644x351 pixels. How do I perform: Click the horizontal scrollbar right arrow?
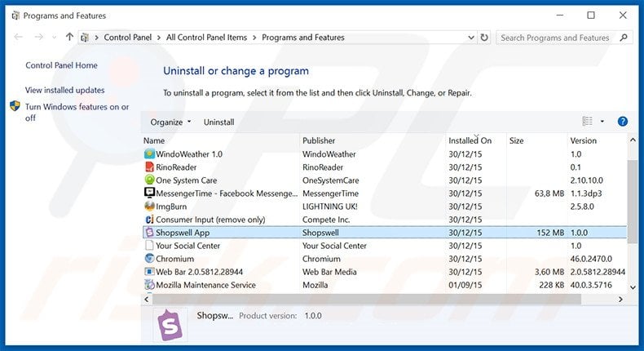(620, 300)
